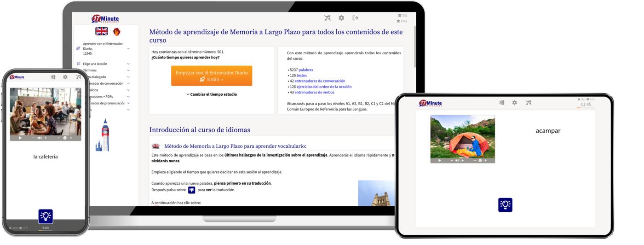Expand 'Cambiar el tiempo estudio' option
The image size is (644, 245).
click(212, 94)
